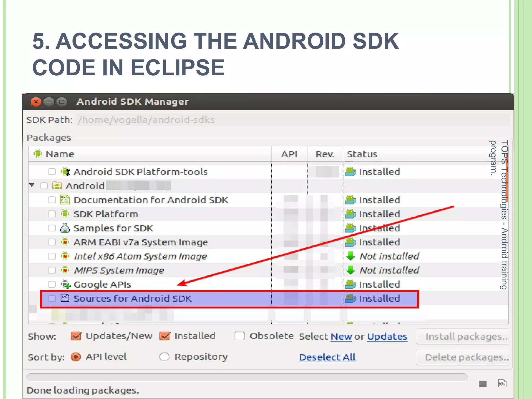Click installed status icon for Sources row
This screenshot has width=532, height=399.
tap(350, 298)
